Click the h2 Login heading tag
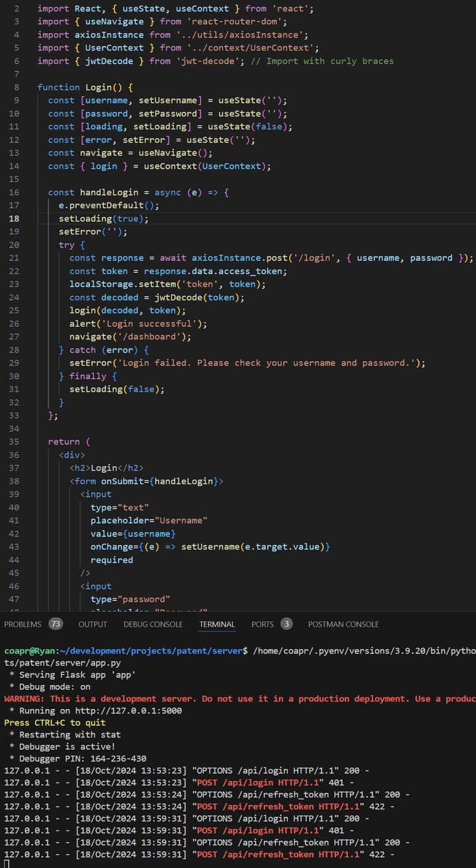The width and height of the screenshot is (476, 868). [107, 468]
